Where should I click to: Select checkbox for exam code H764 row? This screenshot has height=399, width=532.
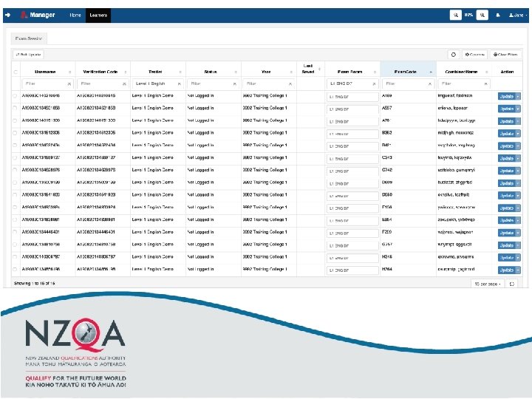[15, 270]
